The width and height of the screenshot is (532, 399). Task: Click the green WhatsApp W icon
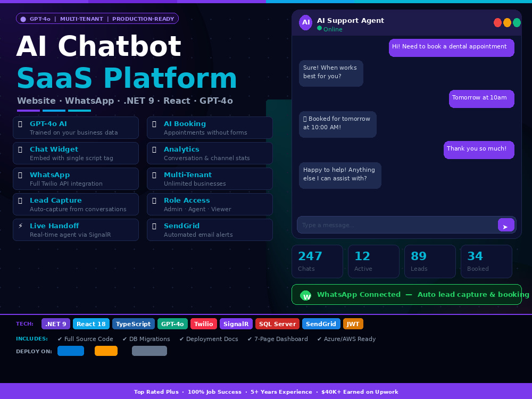click(306, 296)
